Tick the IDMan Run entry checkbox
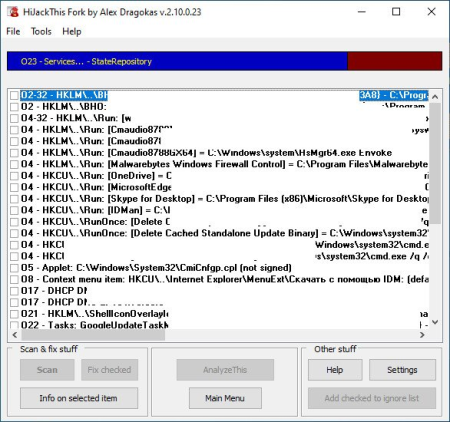Screen dimensions: 450x422 pyautogui.click(x=14, y=210)
